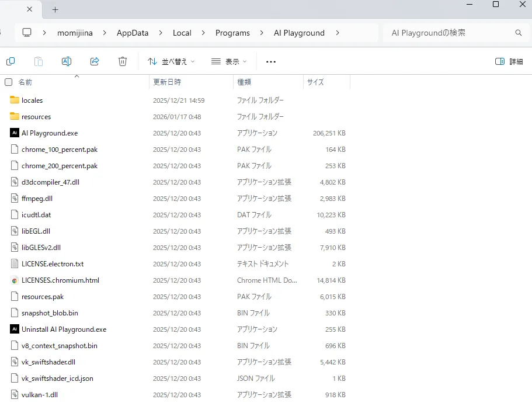Image resolution: width=532 pixels, height=413 pixels.
Task: Click the This PC monitor icon in address bar
Action: coord(27,33)
